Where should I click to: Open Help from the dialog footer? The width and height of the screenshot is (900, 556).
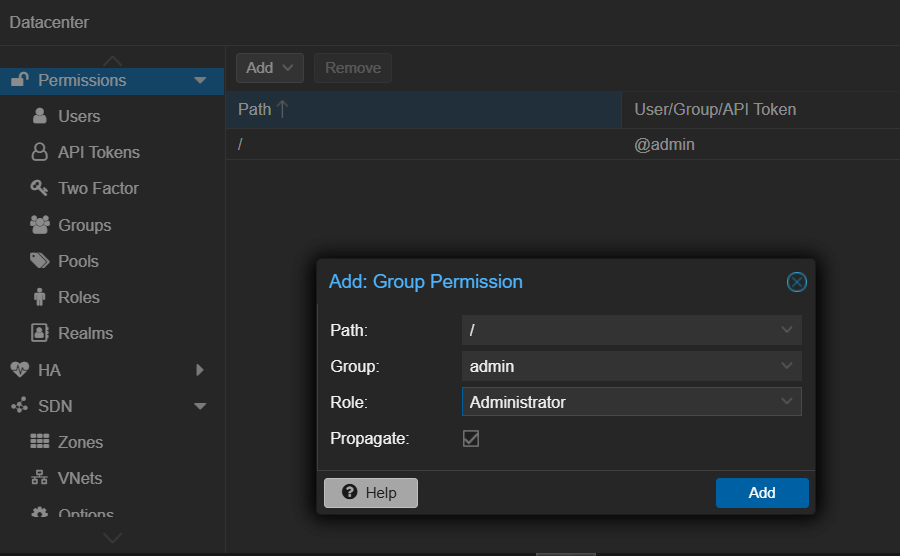(370, 493)
